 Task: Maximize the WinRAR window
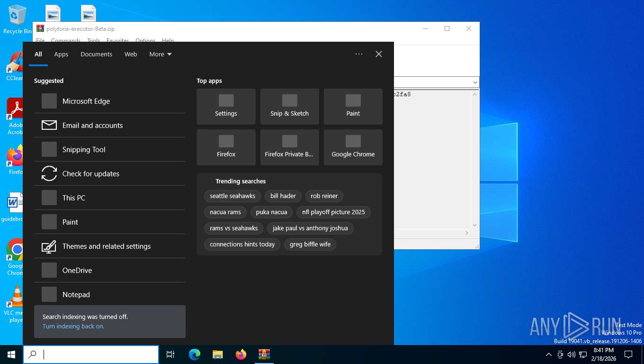click(447, 28)
